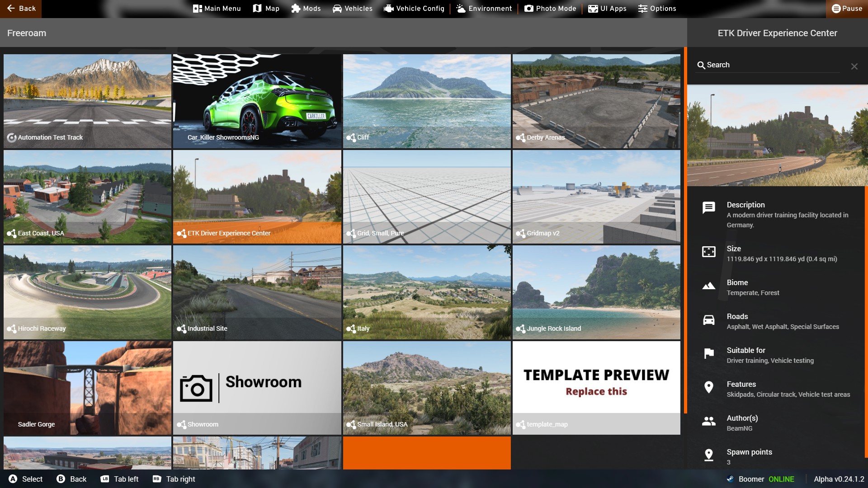This screenshot has height=488, width=868.
Task: Open the Vehicles car icon menu
Action: pyautogui.click(x=337, y=9)
